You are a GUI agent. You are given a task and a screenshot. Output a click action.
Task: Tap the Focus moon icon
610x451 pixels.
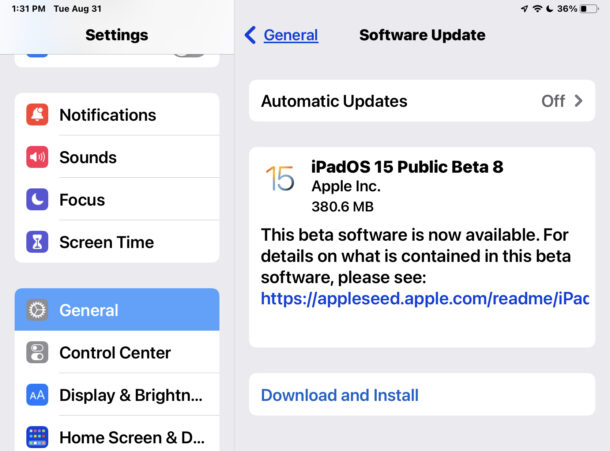[x=37, y=199]
